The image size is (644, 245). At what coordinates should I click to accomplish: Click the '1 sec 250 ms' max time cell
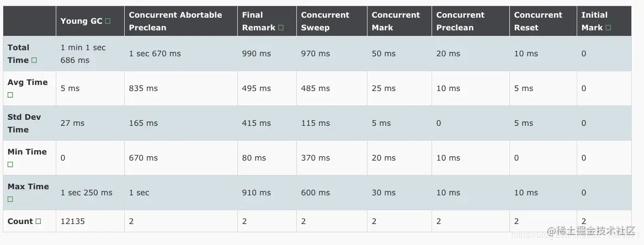click(86, 193)
